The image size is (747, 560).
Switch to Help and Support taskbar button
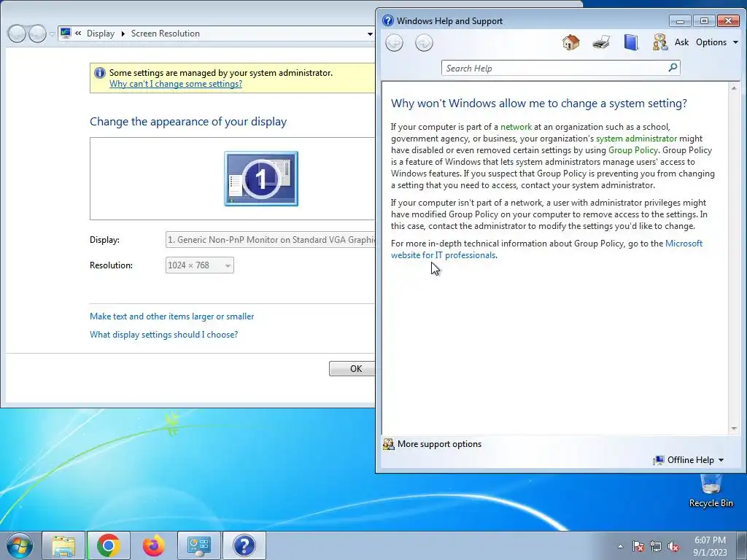coord(244,545)
